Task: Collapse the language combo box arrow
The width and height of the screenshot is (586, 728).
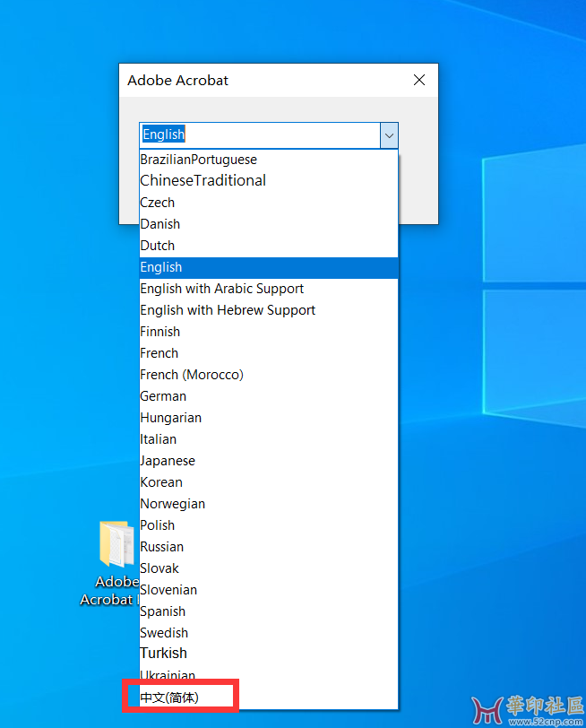Action: (x=389, y=135)
